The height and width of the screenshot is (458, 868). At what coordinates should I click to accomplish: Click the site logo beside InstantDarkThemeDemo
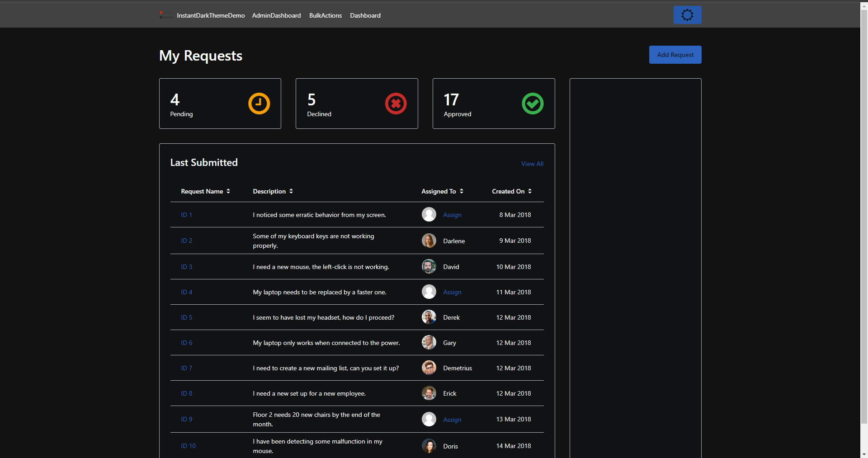point(165,15)
